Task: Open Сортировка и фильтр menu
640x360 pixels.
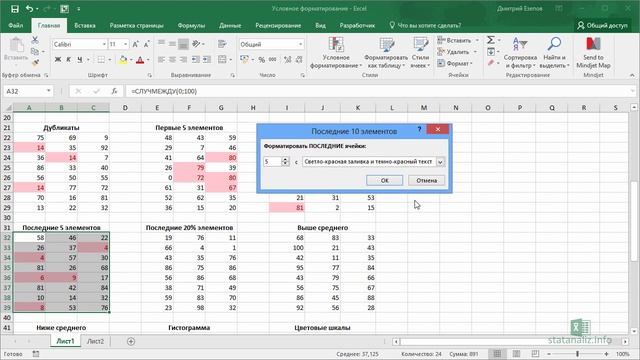Action: pyautogui.click(x=520, y=53)
